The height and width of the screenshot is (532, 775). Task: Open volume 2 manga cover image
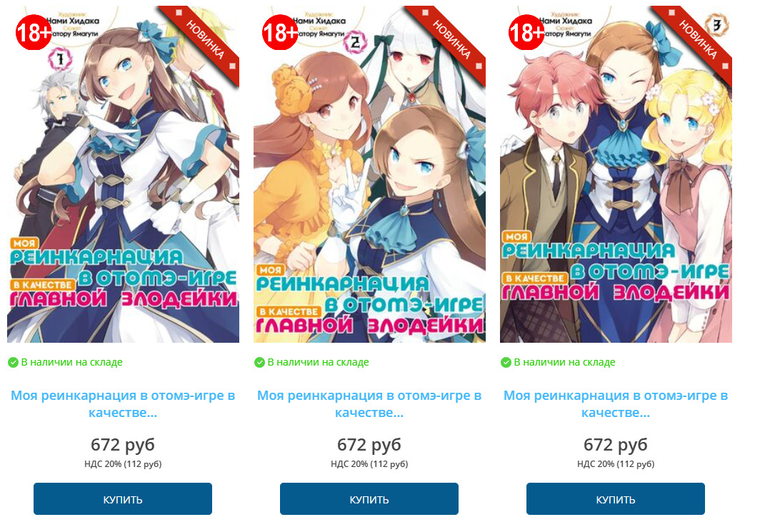click(x=370, y=174)
